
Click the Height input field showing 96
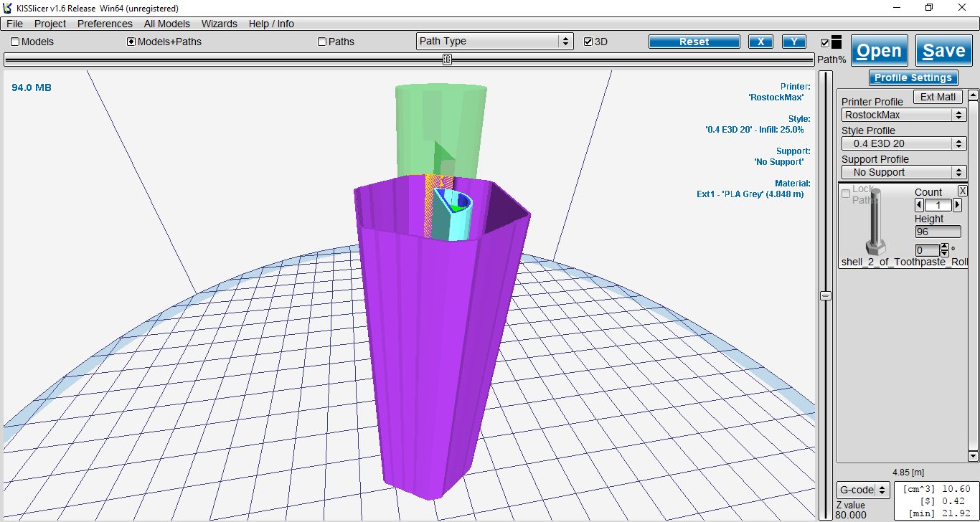[938, 232]
